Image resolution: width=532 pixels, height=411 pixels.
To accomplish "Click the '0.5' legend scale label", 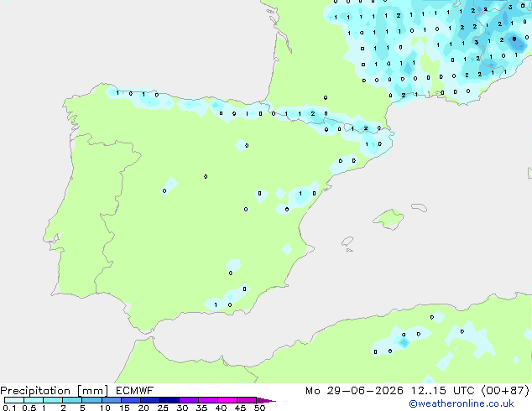I will [x=29, y=408].
